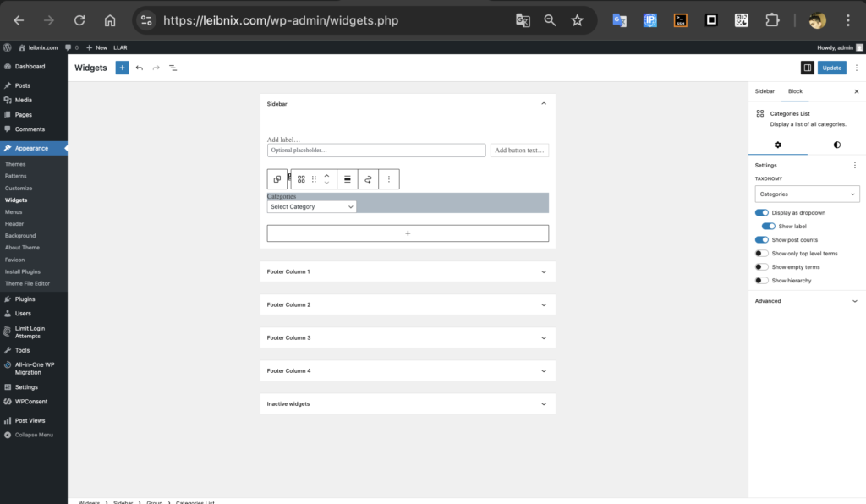Open the Select Category dropdown in widget
The height and width of the screenshot is (504, 866).
pos(311,206)
